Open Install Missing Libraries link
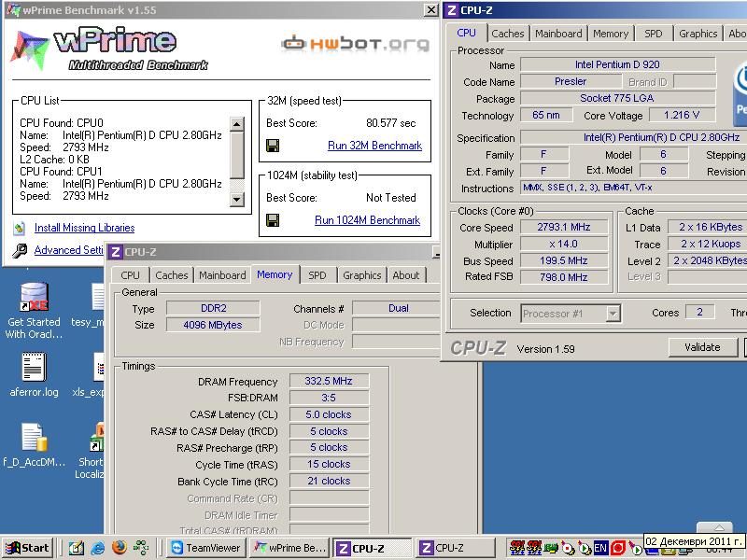Image resolution: width=747 pixels, height=560 pixels. click(x=84, y=228)
